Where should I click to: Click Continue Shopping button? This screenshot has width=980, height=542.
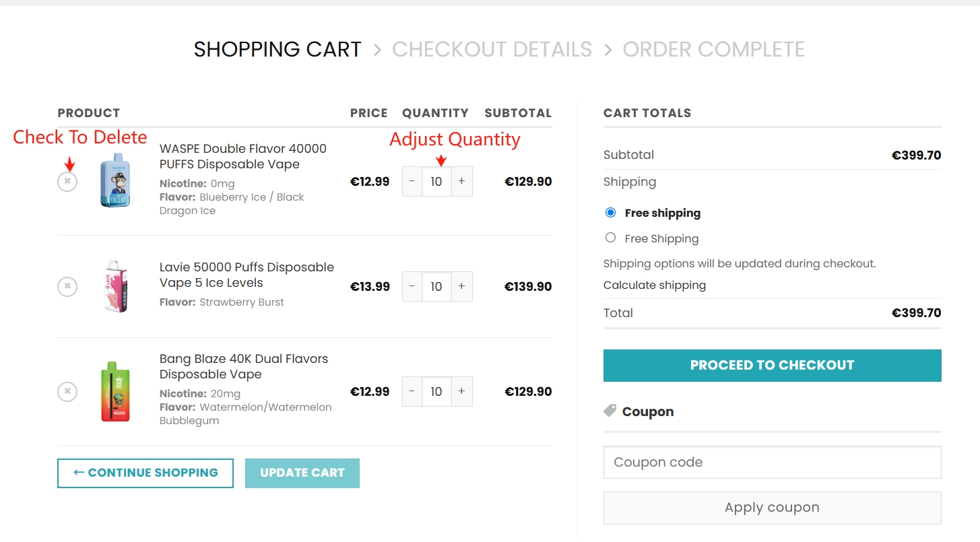click(145, 473)
